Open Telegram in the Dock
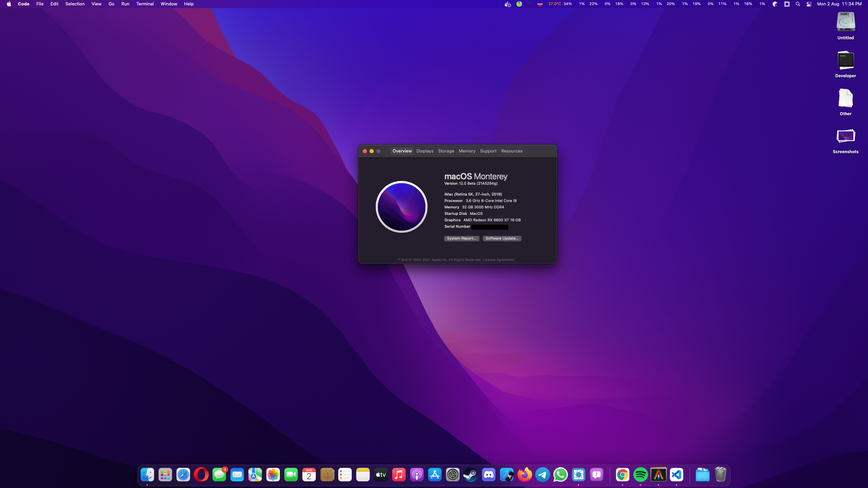868x488 pixels. pyautogui.click(x=542, y=475)
